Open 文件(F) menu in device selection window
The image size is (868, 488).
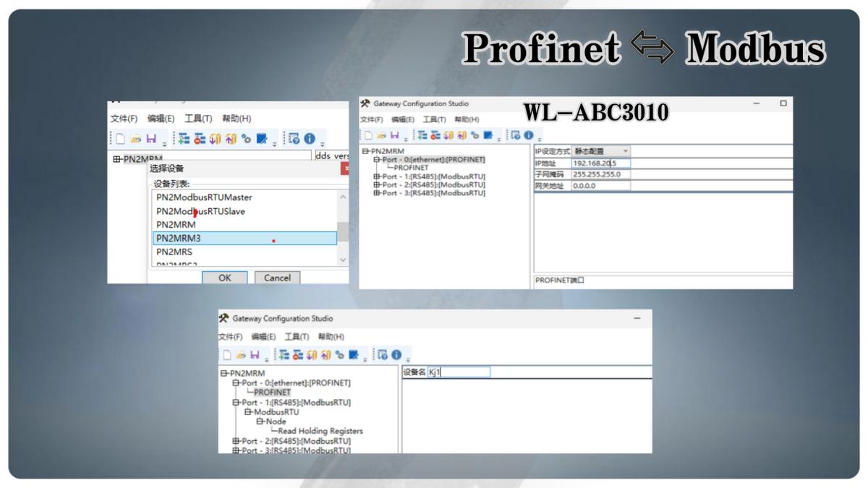click(x=124, y=119)
